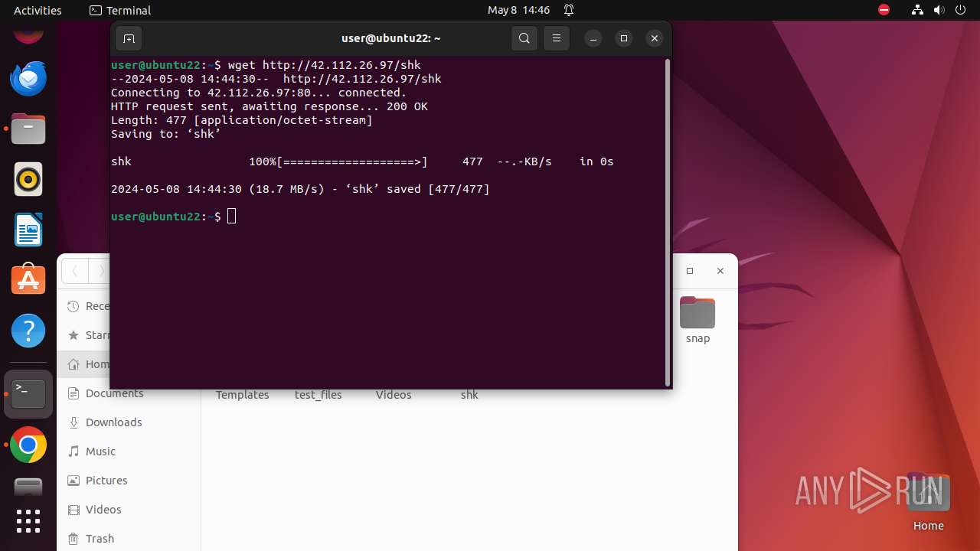Click the Files forward navigation arrow

coord(100,271)
